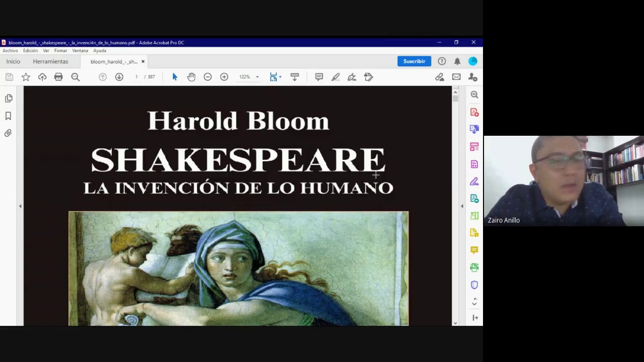644x362 pixels.
Task: Click the Save file icon
Action: point(9,77)
